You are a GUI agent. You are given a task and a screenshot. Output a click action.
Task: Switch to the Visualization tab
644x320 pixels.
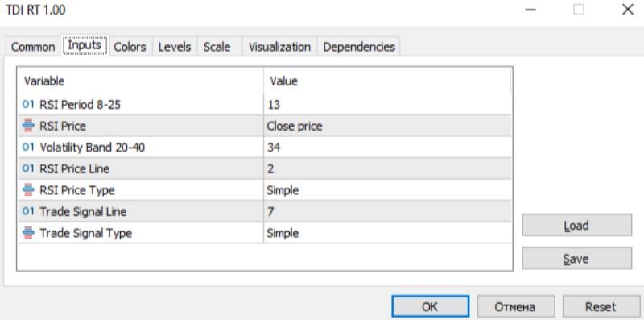coord(279,47)
